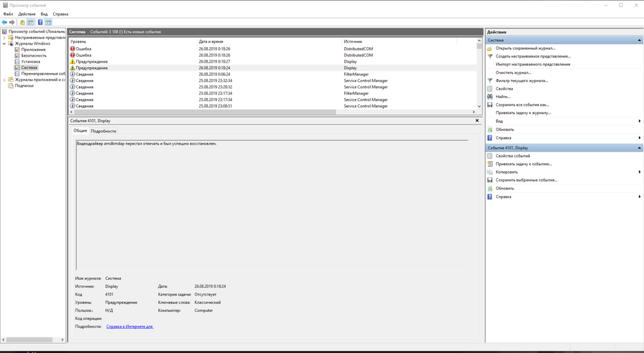Select the Display warning at 0:18:24
Screen dimensions: 644x353
coord(273,68)
